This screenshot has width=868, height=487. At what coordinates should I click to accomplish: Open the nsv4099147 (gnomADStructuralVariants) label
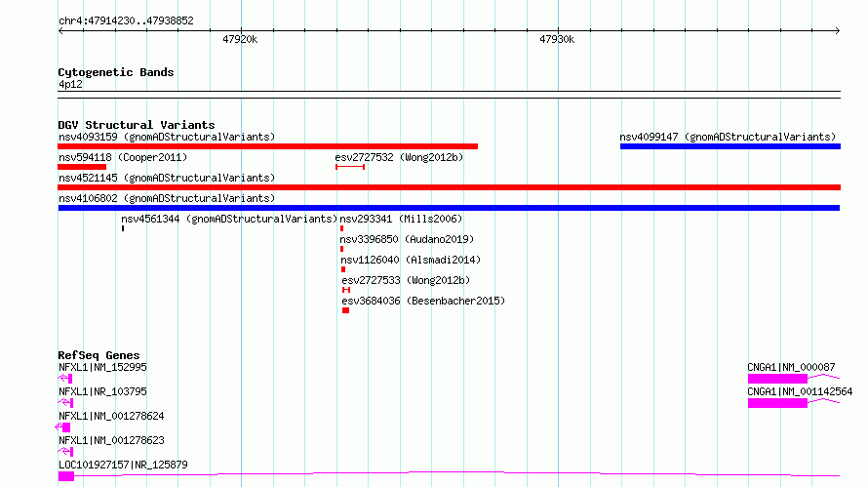(x=728, y=137)
